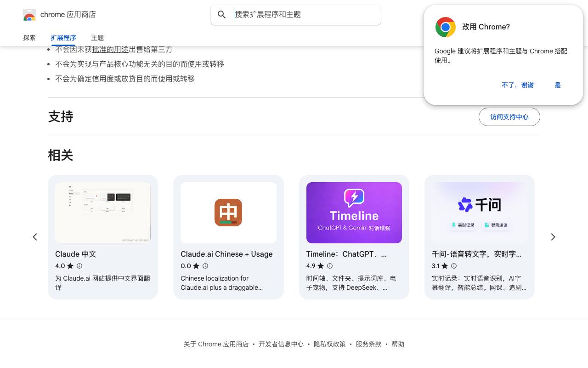588x368 pixels.
Task: Switch to the 探索 tab
Action: 29,38
